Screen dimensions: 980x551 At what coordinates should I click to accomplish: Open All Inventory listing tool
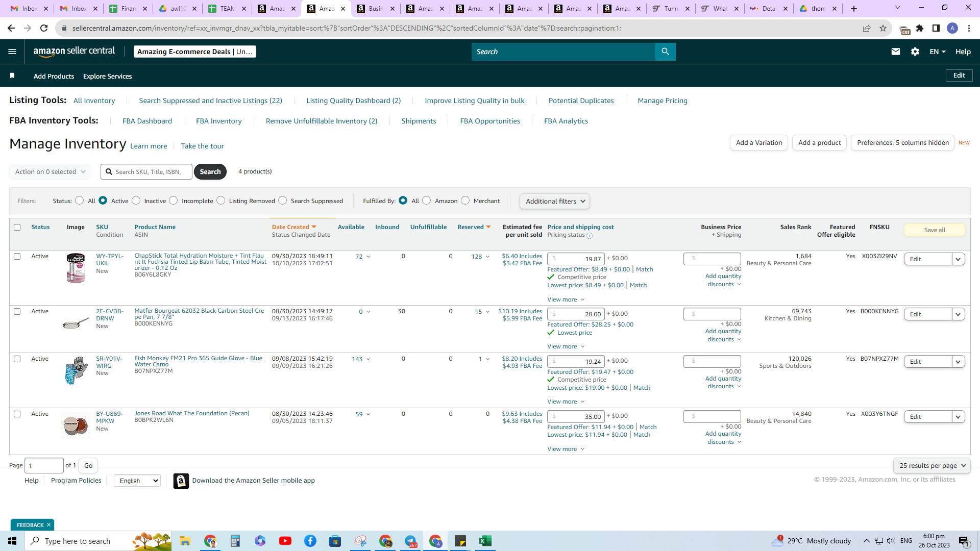point(94,101)
